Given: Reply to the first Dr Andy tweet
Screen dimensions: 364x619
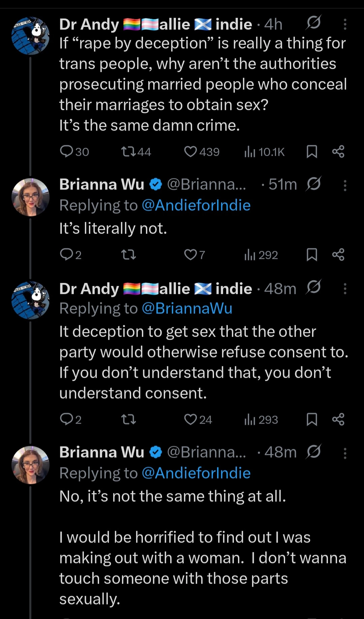Looking at the screenshot, I should click(66, 152).
